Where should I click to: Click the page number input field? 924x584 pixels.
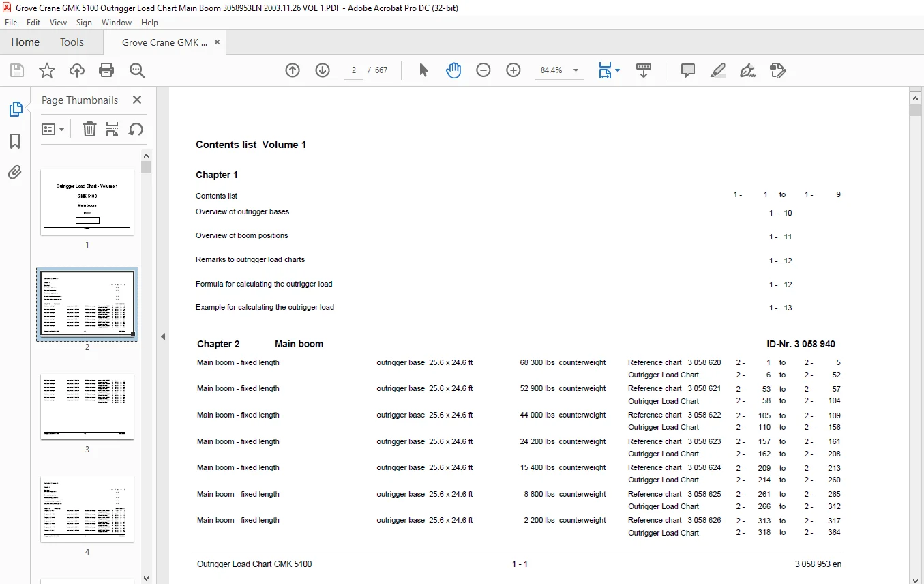354,70
